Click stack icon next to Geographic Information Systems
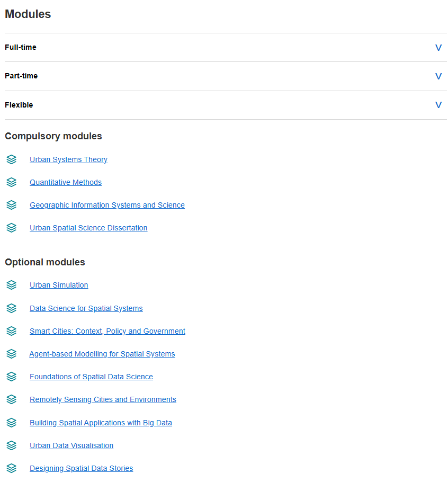 pos(11,205)
